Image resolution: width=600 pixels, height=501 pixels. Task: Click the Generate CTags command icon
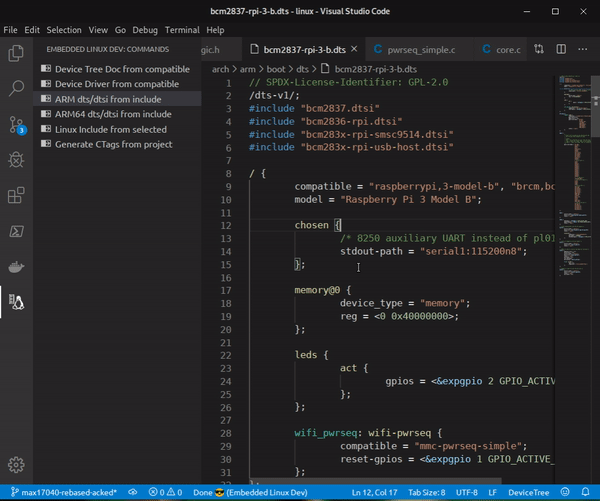[x=46, y=144]
